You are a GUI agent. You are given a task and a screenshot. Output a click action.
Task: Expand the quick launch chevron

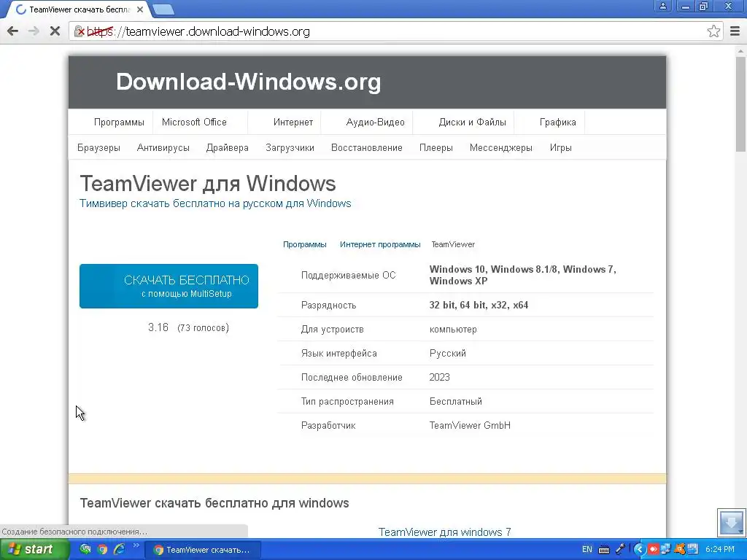(x=136, y=545)
